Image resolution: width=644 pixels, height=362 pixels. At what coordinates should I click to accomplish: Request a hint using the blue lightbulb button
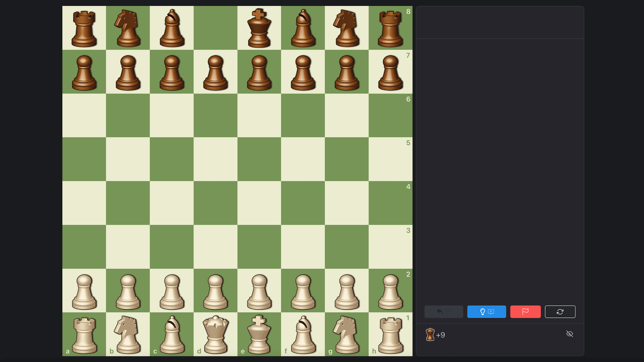coord(486,312)
